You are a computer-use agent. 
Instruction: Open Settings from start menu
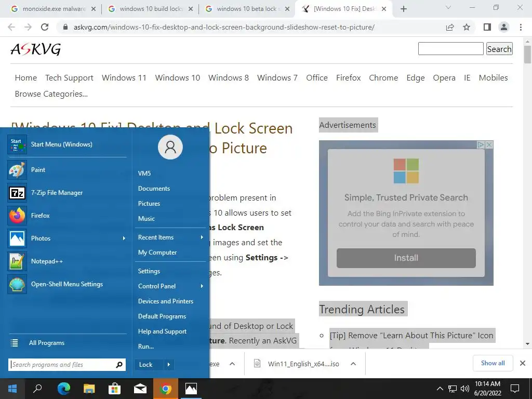click(149, 271)
